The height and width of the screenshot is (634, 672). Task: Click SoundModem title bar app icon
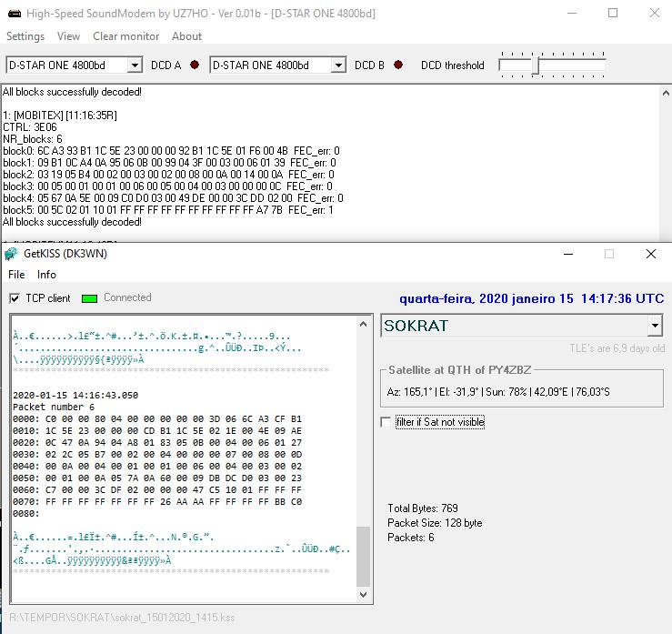pyautogui.click(x=15, y=14)
